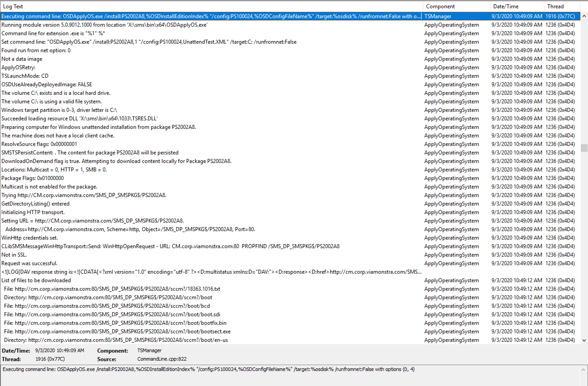Image resolution: width=588 pixels, height=386 pixels.
Task: Click the Date/Time column header
Action: pos(506,6)
